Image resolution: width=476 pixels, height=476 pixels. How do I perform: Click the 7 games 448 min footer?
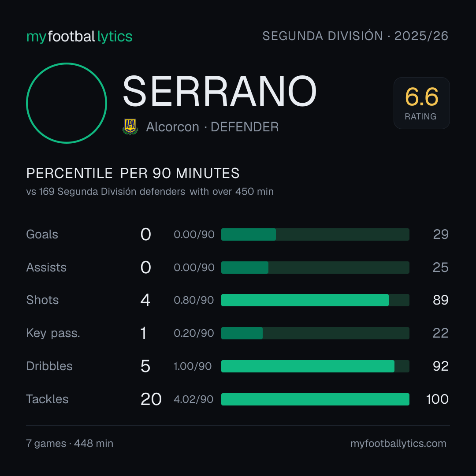[70, 443]
